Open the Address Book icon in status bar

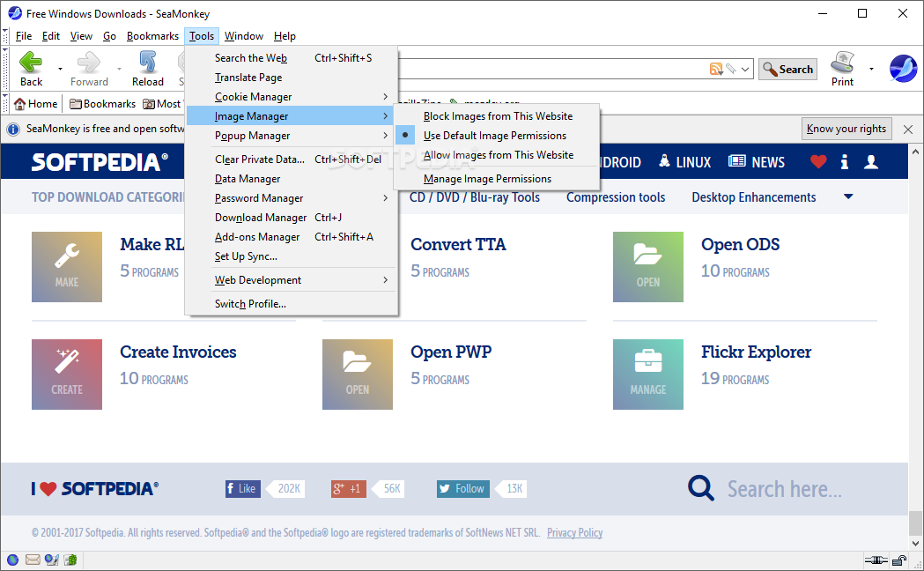(x=70, y=560)
